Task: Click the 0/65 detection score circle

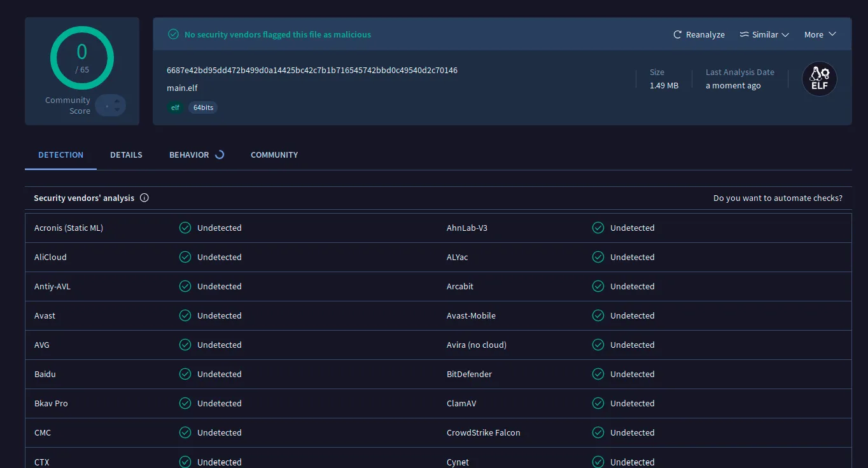Action: [x=82, y=58]
